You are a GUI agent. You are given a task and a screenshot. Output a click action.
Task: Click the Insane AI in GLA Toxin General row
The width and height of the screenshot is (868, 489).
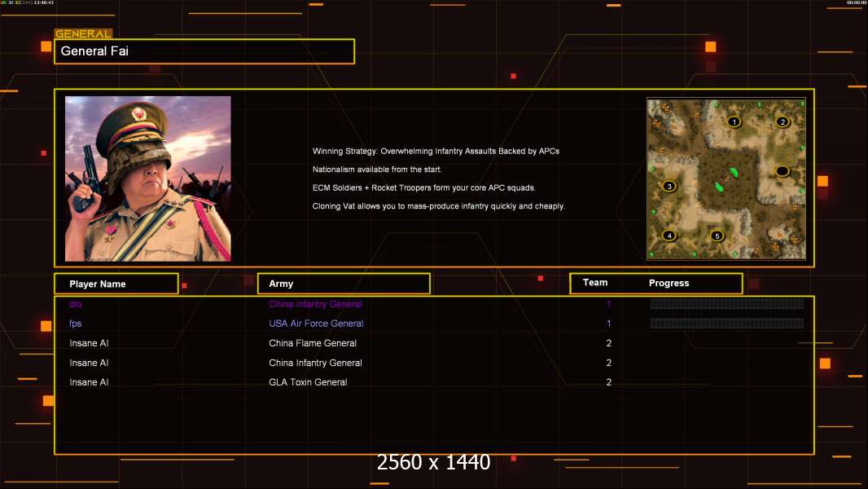(89, 382)
